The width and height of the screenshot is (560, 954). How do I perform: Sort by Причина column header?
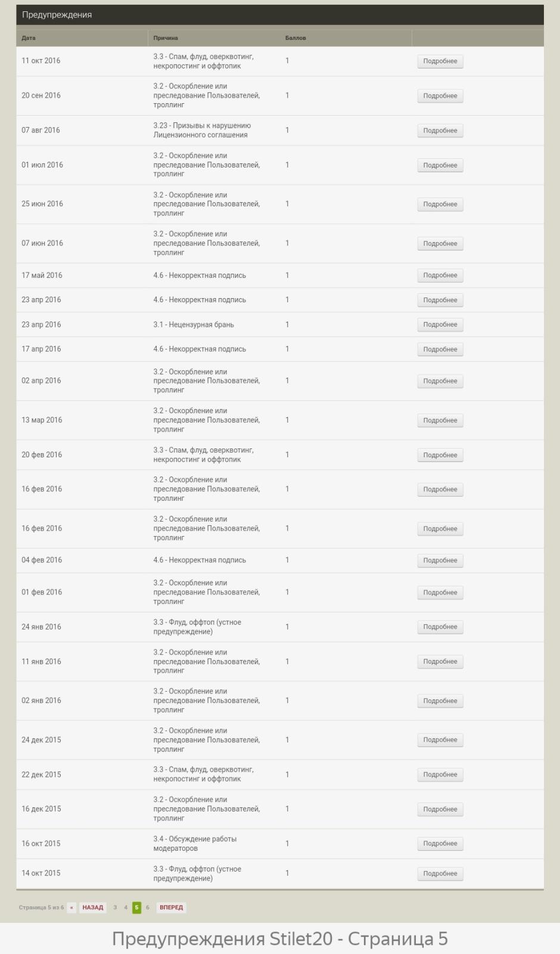coord(166,38)
